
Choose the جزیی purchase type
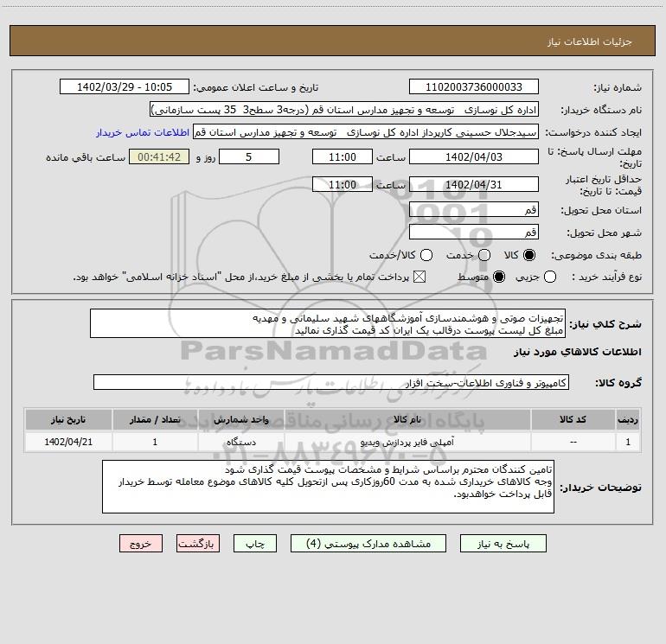[x=549, y=277]
